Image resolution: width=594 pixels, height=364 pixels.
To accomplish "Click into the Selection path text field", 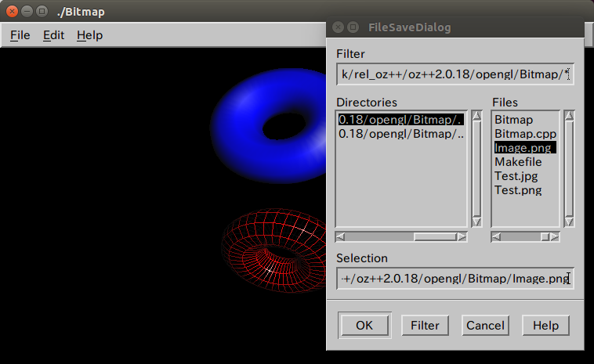I will point(455,279).
